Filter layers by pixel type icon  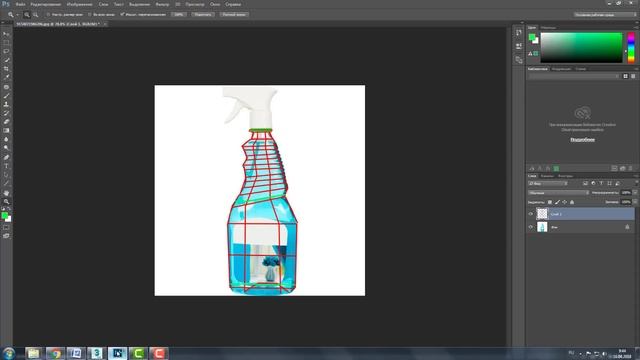pyautogui.click(x=585, y=183)
